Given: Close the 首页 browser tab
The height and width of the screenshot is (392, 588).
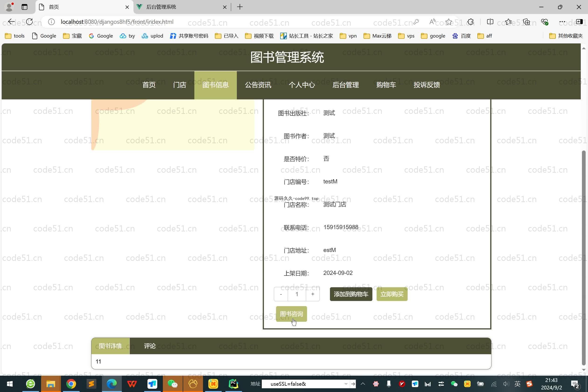Looking at the screenshot, I should coord(127,7).
